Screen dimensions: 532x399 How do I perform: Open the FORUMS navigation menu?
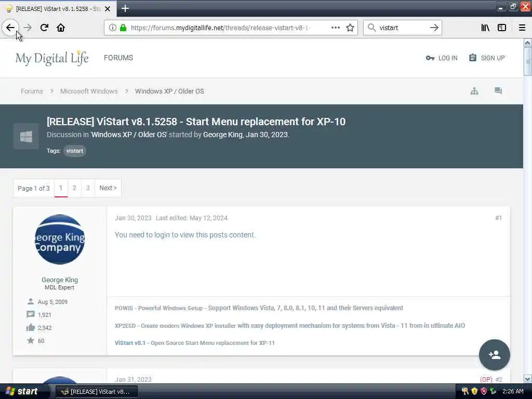(x=118, y=58)
